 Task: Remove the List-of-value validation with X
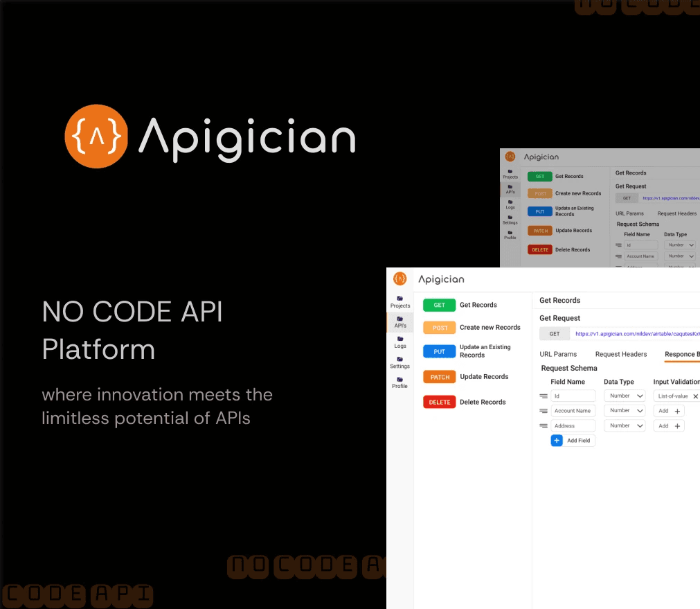coord(696,396)
